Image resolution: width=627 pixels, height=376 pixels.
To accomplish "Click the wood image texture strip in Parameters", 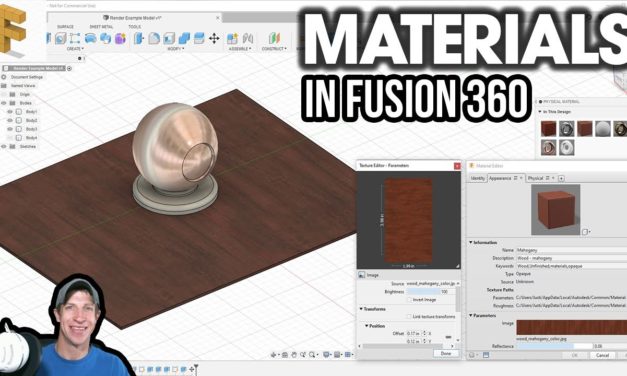I will tap(571, 327).
